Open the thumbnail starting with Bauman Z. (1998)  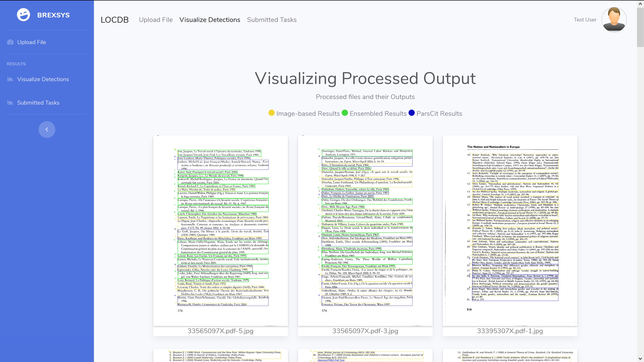221,355
